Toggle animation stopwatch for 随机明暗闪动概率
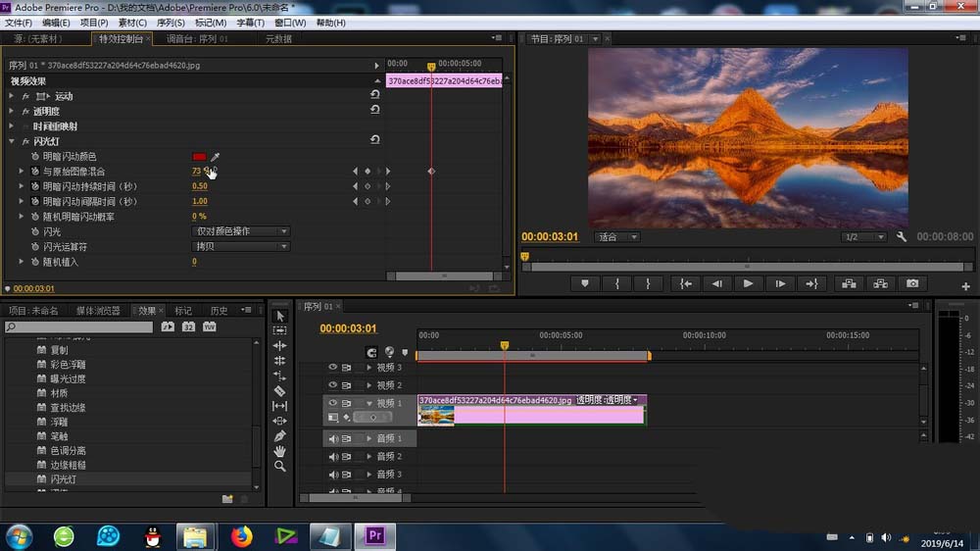Viewport: 980px width, 551px height. tap(35, 217)
